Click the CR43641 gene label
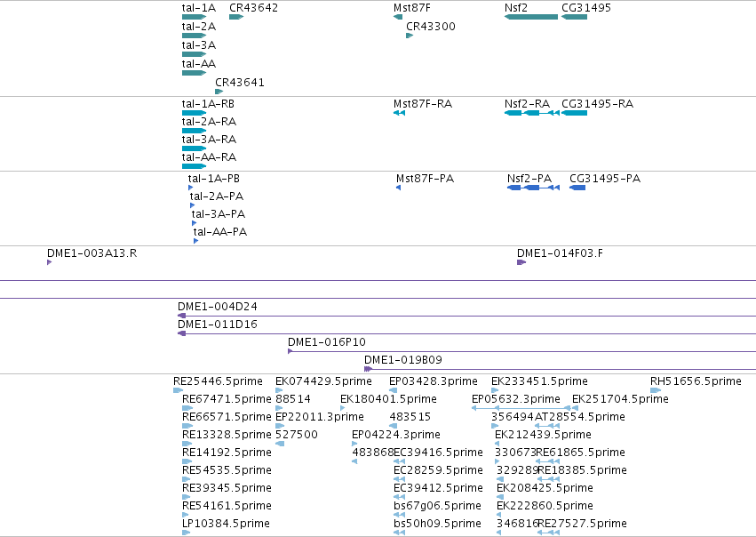Image resolution: width=756 pixels, height=537 pixels. click(240, 83)
